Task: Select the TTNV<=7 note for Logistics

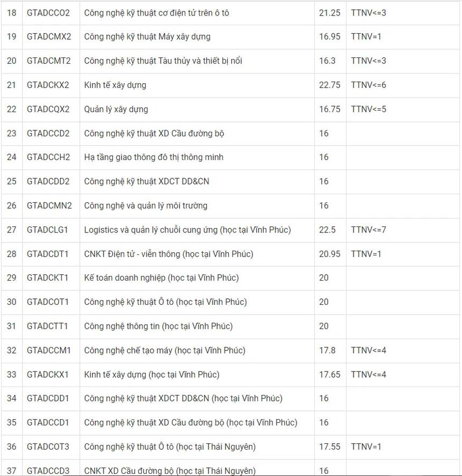Action: click(369, 230)
